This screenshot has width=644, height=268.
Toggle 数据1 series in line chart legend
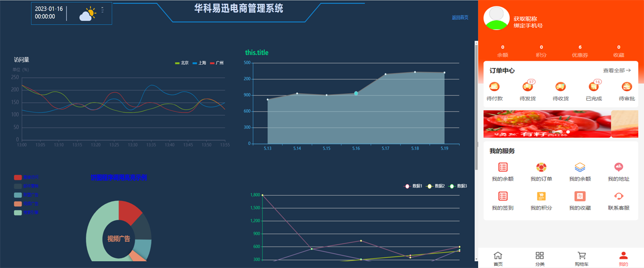coord(413,186)
